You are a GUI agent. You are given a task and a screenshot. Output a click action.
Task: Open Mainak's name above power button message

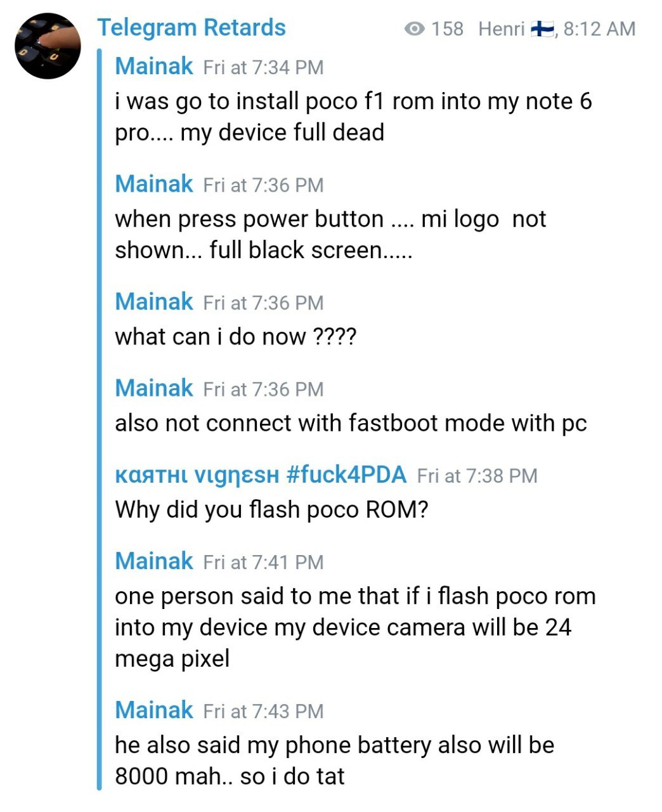click(154, 184)
